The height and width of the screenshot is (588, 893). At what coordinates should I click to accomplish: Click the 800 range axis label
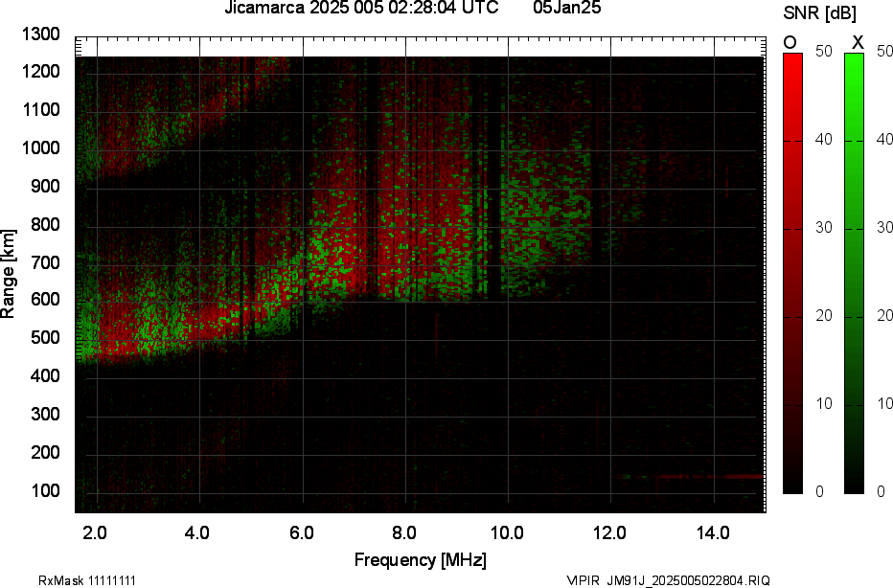click(45, 224)
